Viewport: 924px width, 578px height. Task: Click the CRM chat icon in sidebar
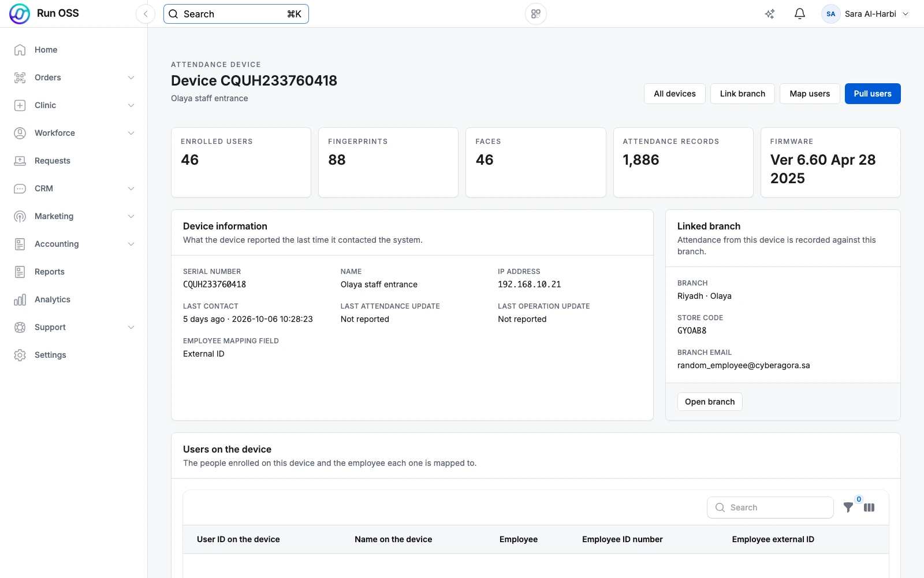tap(20, 188)
